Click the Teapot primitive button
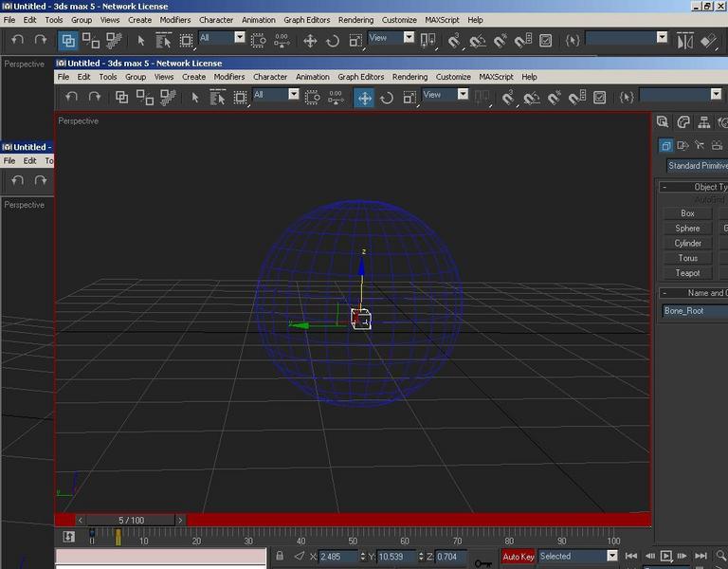 687,273
